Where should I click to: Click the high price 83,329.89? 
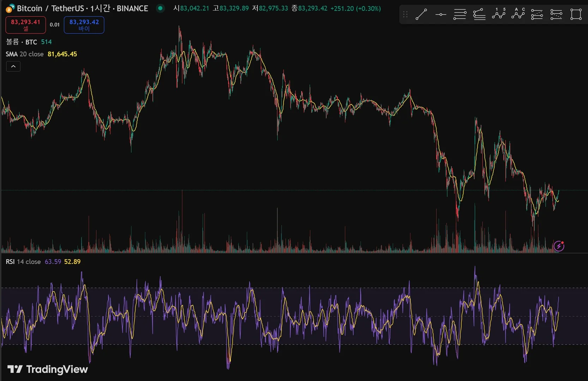click(x=234, y=8)
